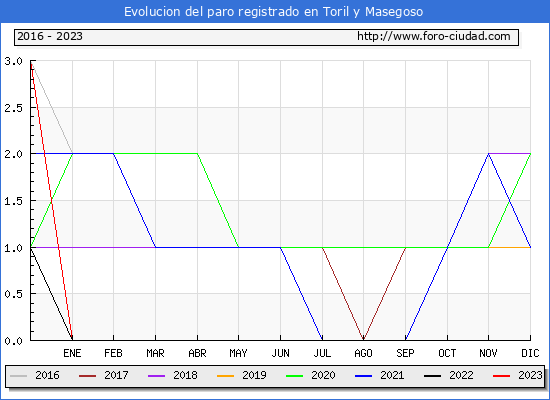The height and width of the screenshot is (400, 550).
Task: Click the legend label '2018'
Action: [185, 375]
